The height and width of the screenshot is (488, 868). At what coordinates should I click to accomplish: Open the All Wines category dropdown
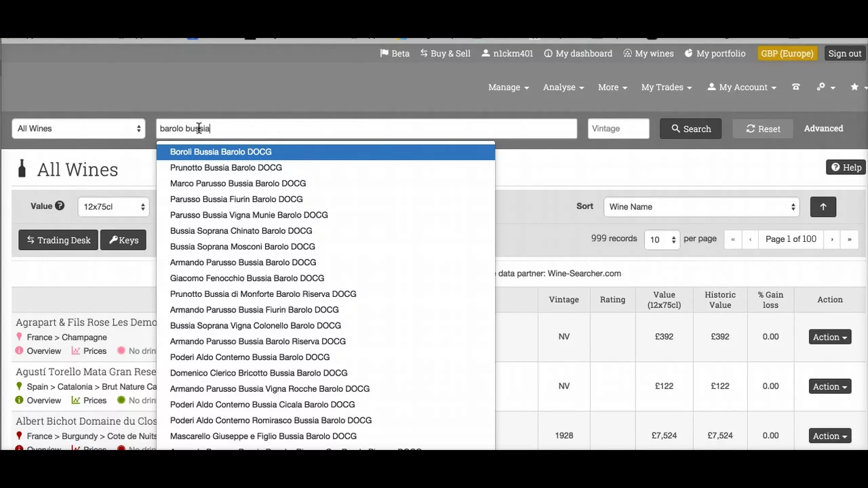79,129
